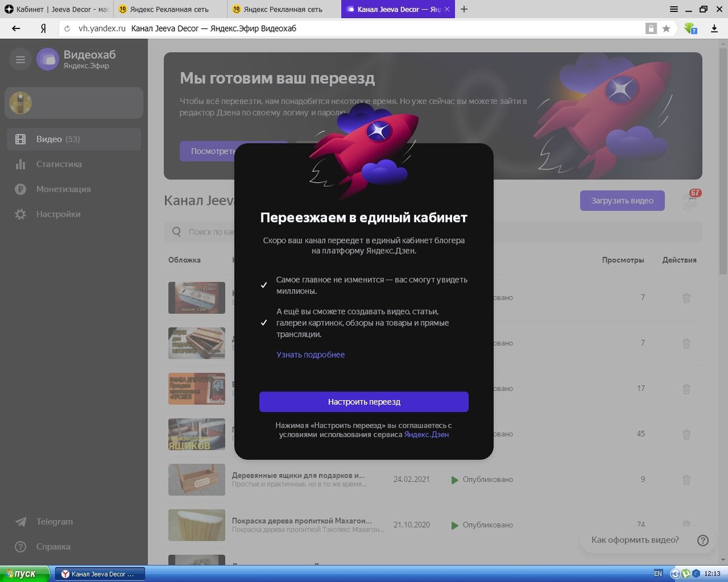The width and height of the screenshot is (728, 582).
Task: Click thumbnail of Деревянные ящики для подарков video
Action: point(197,480)
